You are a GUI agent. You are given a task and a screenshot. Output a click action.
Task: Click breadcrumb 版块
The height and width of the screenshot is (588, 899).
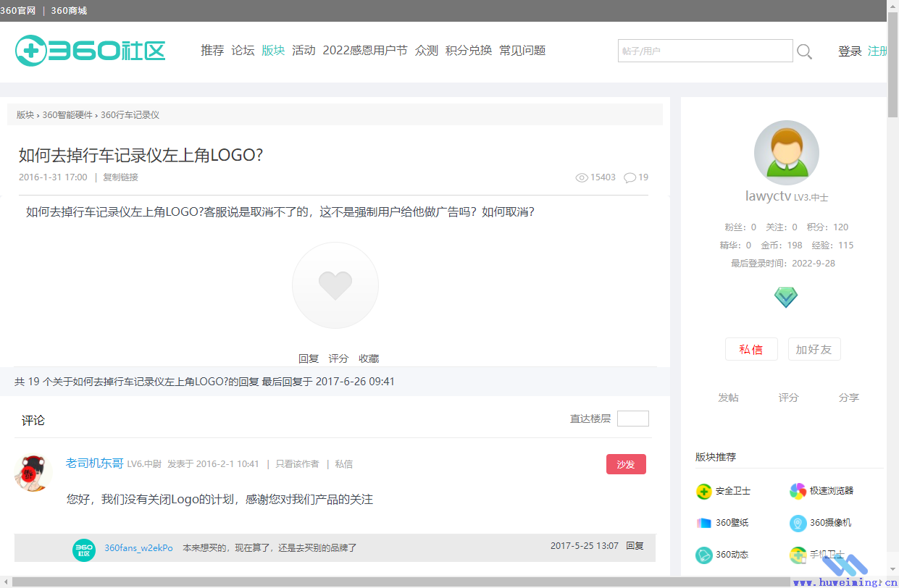click(x=25, y=115)
